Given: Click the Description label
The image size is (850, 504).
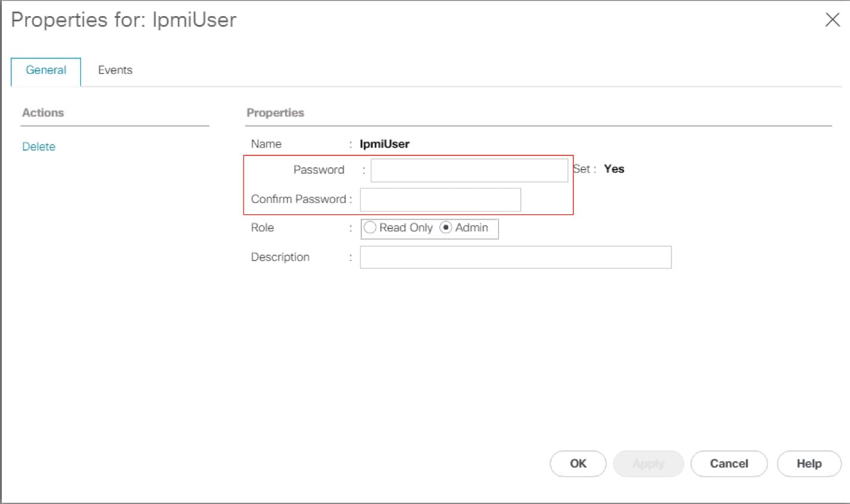Looking at the screenshot, I should (280, 257).
